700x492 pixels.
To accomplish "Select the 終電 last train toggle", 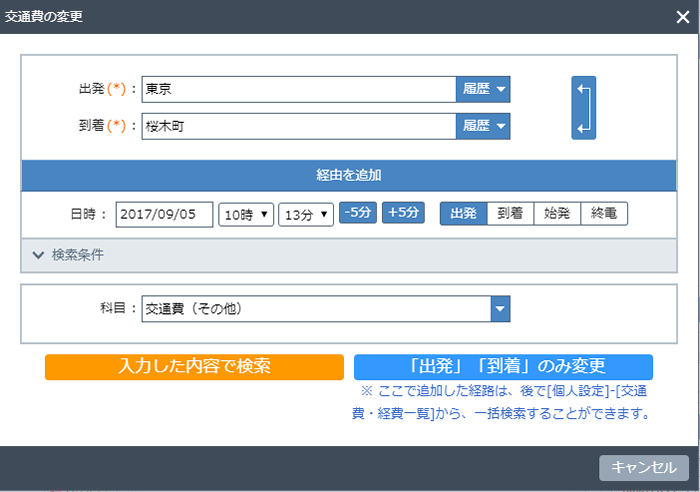I will 604,214.
